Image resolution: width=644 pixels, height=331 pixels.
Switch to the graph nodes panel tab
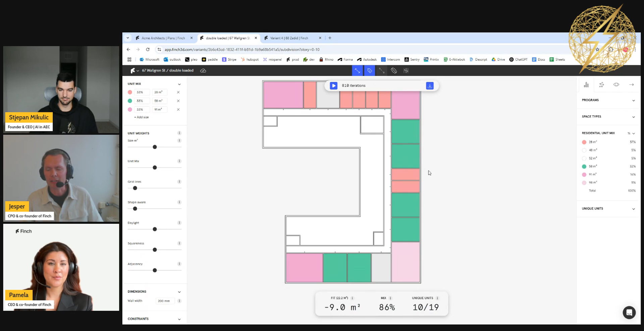coord(601,85)
